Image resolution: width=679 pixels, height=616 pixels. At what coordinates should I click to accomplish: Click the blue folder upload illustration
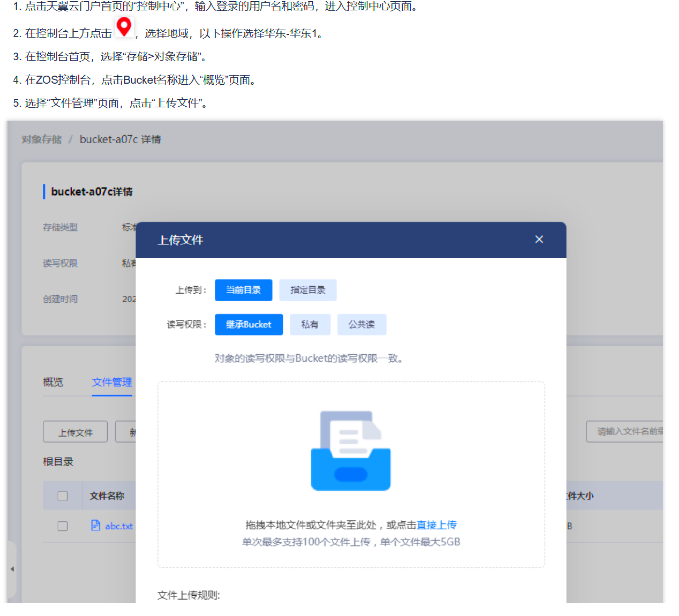(x=351, y=452)
